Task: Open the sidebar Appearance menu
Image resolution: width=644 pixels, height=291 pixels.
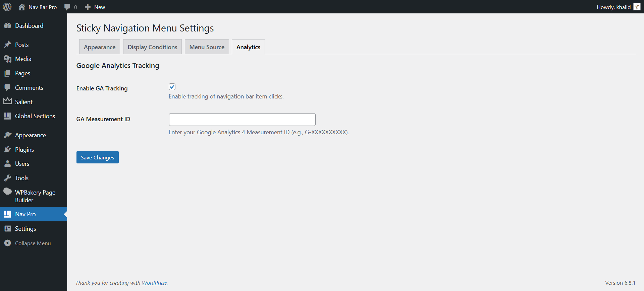Action: (x=34, y=135)
